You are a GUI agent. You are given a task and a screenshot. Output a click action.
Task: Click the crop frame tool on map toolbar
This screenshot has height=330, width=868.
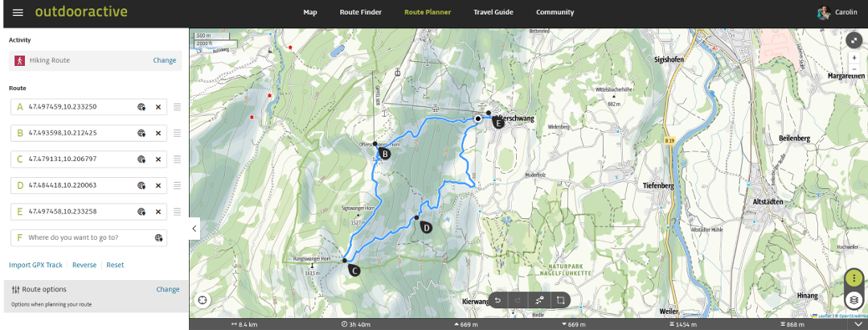point(560,300)
